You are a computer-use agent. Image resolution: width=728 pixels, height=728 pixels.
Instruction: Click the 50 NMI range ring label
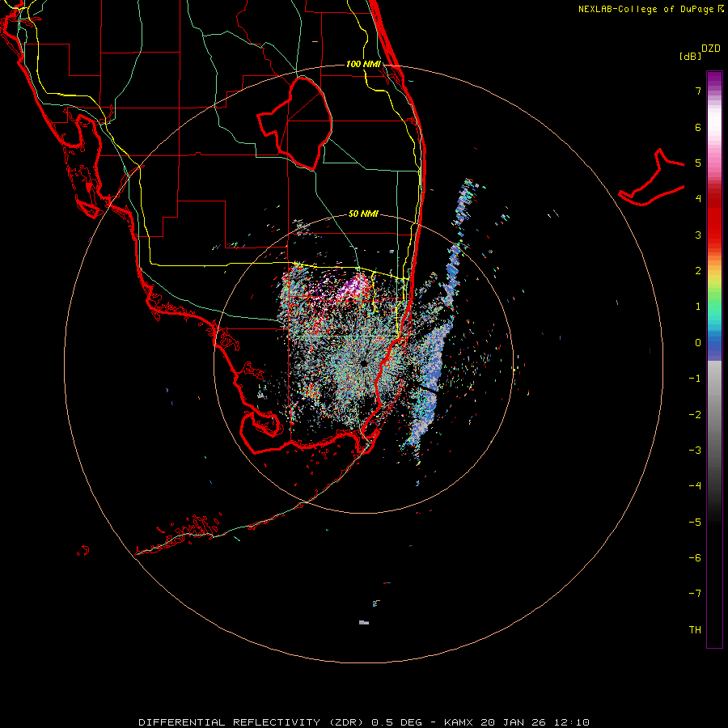363,214
